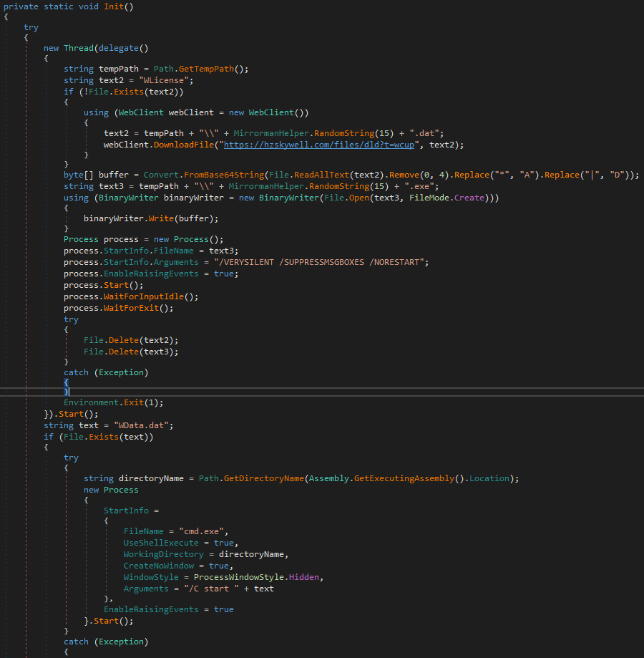The width and height of the screenshot is (644, 658).
Task: Click Exists in File.Exists(text) condition
Action: (x=104, y=437)
